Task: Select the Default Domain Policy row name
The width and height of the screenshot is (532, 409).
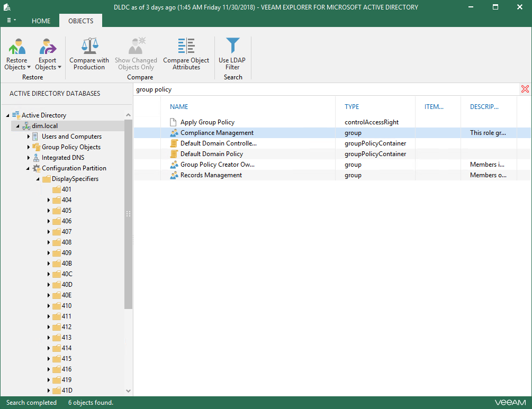Action: tap(212, 153)
